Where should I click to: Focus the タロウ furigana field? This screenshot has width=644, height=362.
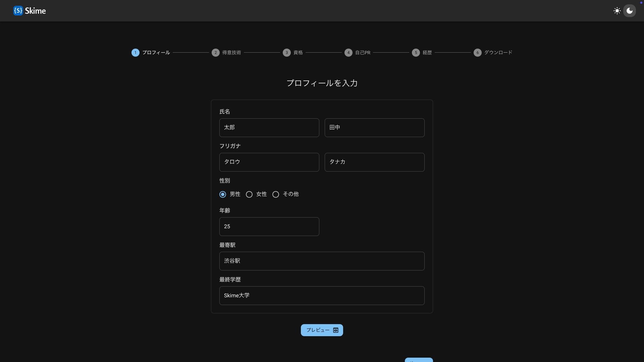(269, 162)
